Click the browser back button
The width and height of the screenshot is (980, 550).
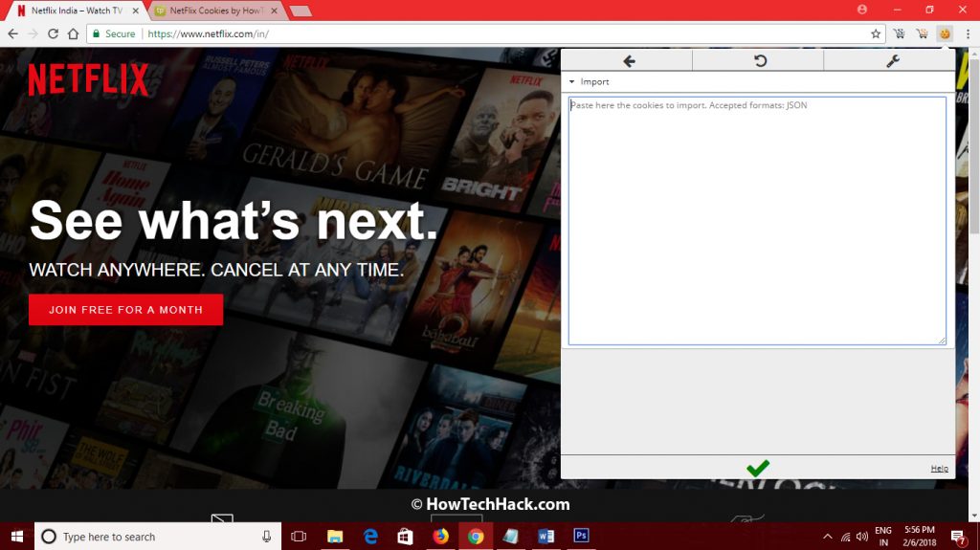tap(13, 33)
